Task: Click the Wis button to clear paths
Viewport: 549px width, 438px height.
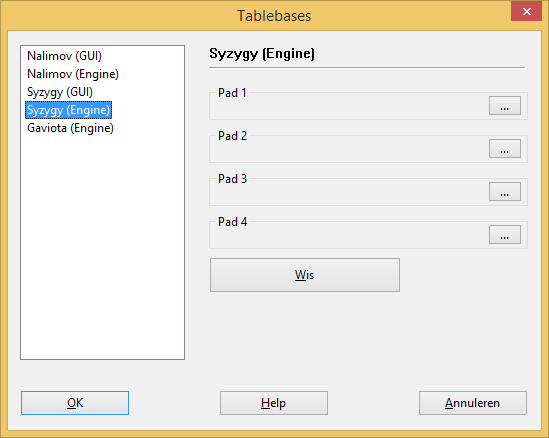Action: (x=305, y=275)
